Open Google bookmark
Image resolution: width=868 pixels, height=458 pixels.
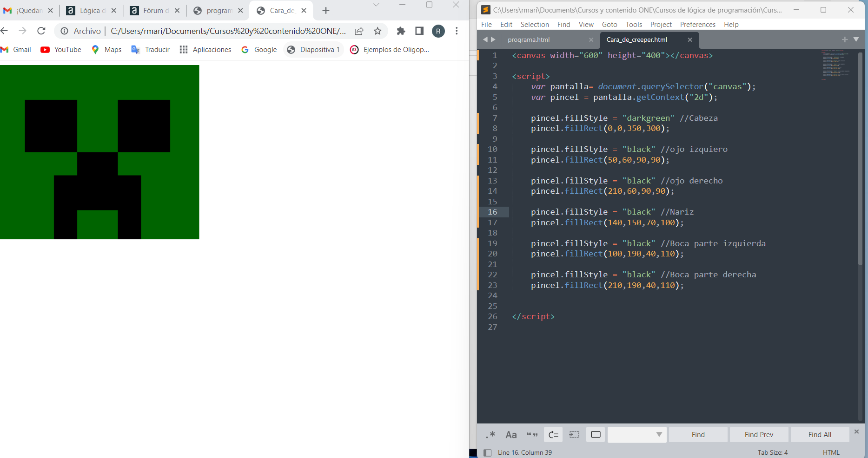coord(259,50)
